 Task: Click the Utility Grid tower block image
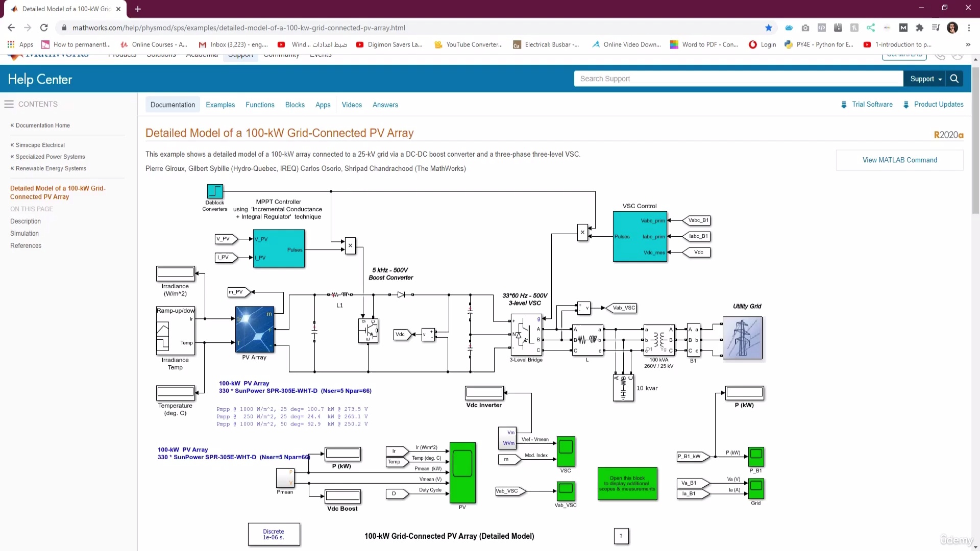tap(743, 338)
